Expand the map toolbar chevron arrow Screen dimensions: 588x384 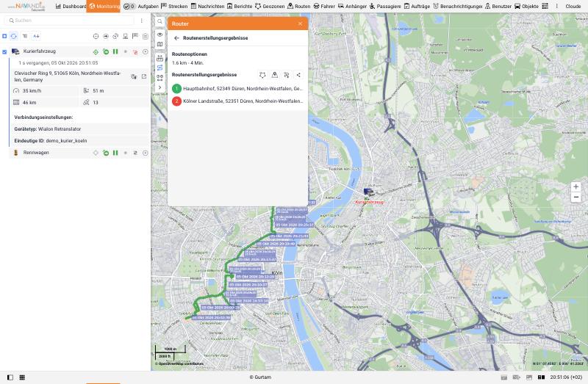pyautogui.click(x=159, y=87)
